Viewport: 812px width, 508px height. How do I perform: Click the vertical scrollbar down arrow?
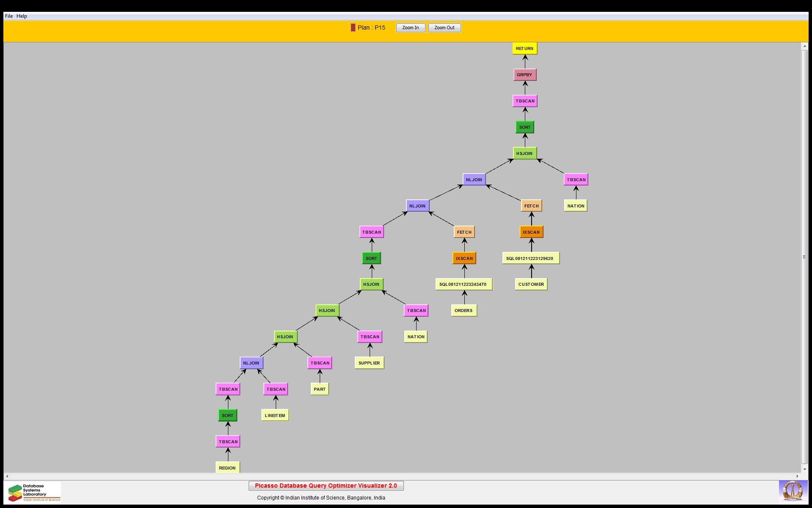tap(804, 469)
